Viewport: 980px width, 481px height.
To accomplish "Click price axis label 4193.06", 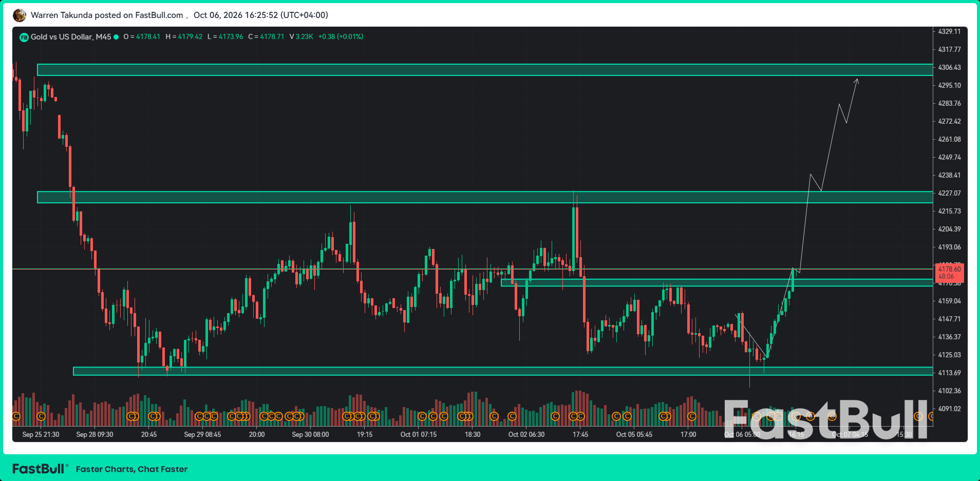I will pos(949,247).
